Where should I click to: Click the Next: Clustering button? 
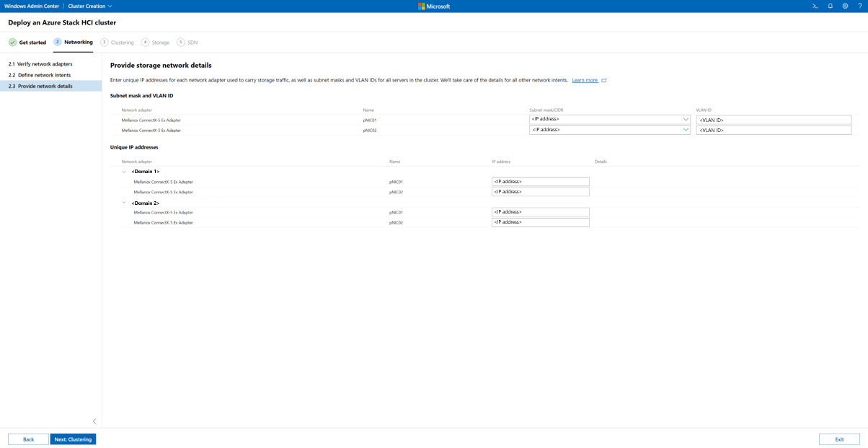coord(72,439)
